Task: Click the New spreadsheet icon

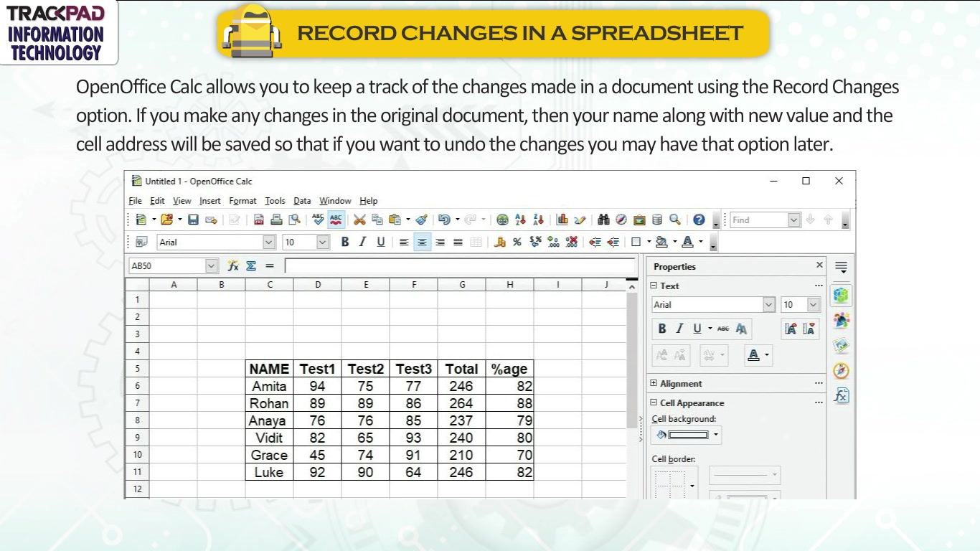Action: coord(141,220)
